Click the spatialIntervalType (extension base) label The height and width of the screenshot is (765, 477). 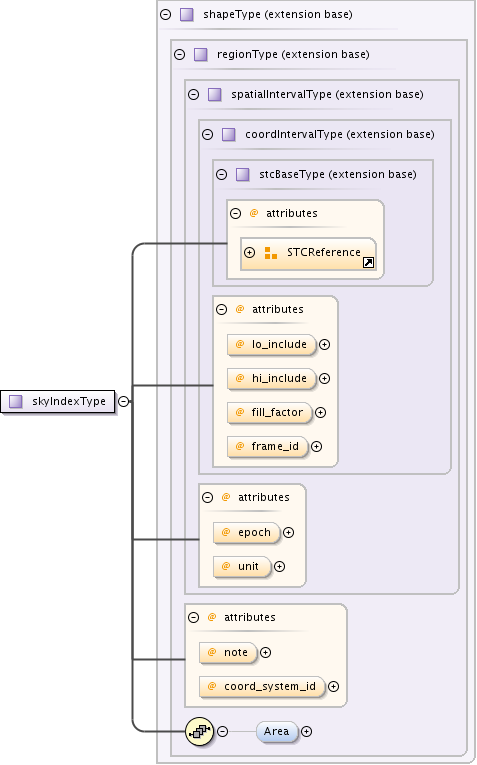point(327,95)
